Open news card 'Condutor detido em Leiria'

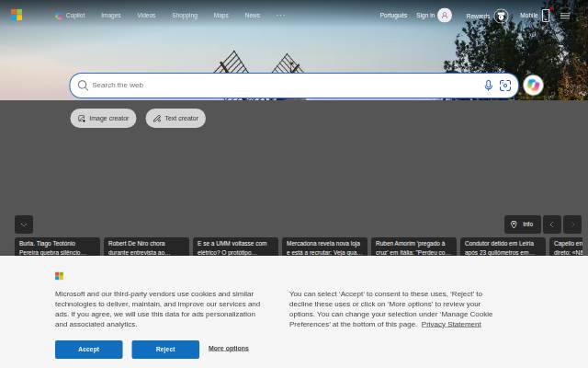click(503, 247)
